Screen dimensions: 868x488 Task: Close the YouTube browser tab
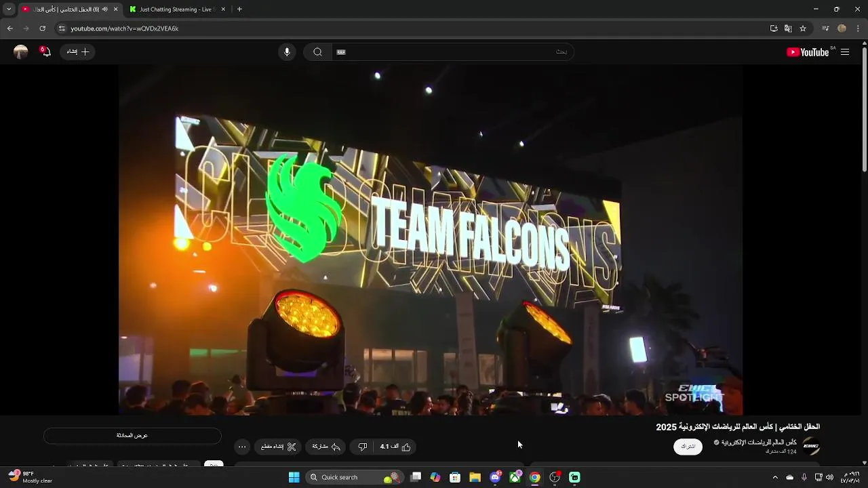click(x=115, y=9)
